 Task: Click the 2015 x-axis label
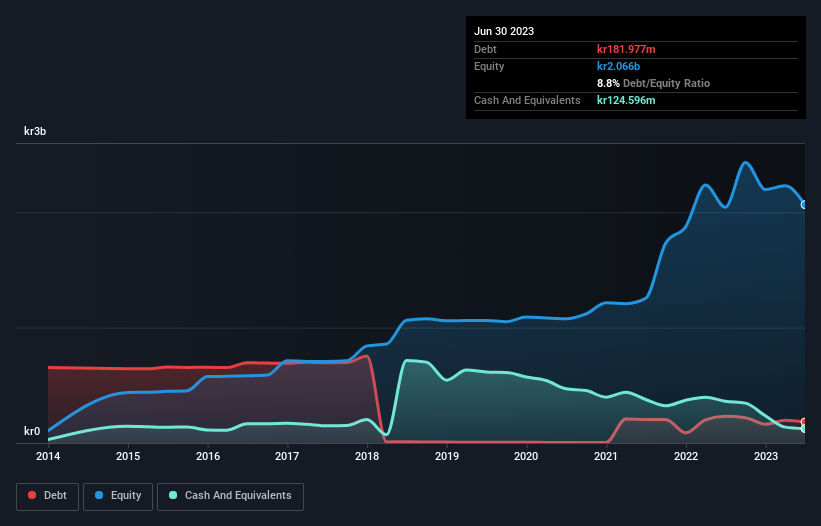[128, 456]
